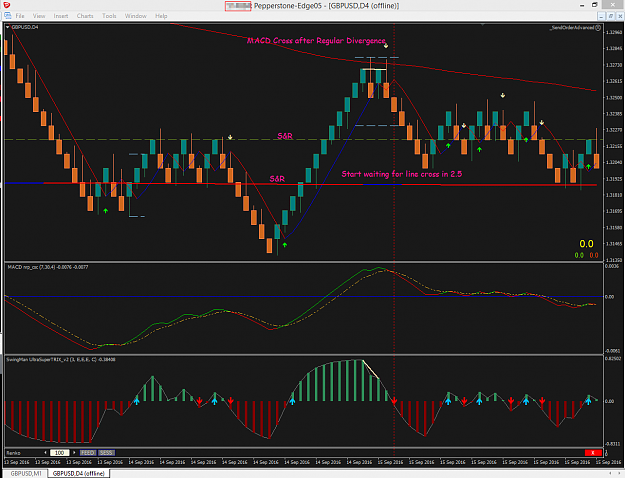
Task: Click the small red 0.0 value
Action: [594, 255]
